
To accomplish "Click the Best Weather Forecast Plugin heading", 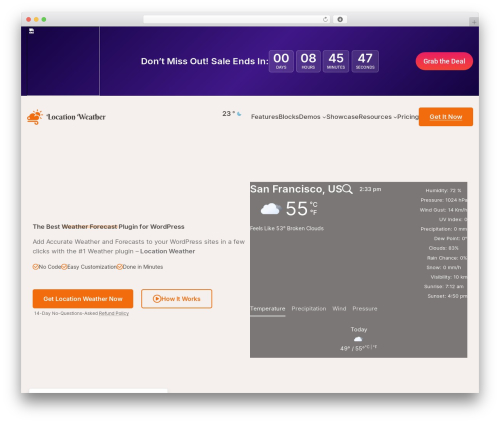I will coord(108,227).
